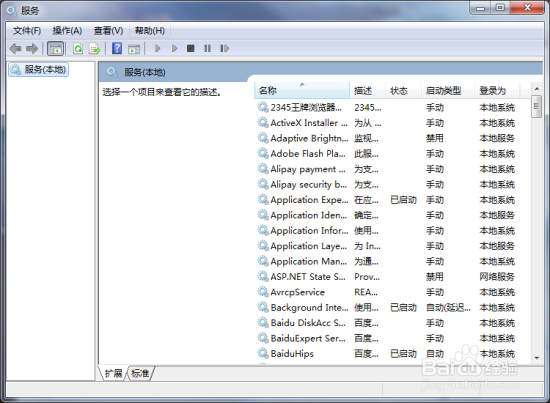The height and width of the screenshot is (403, 550).
Task: Select 服务(本地) in the left tree
Action: [x=38, y=69]
